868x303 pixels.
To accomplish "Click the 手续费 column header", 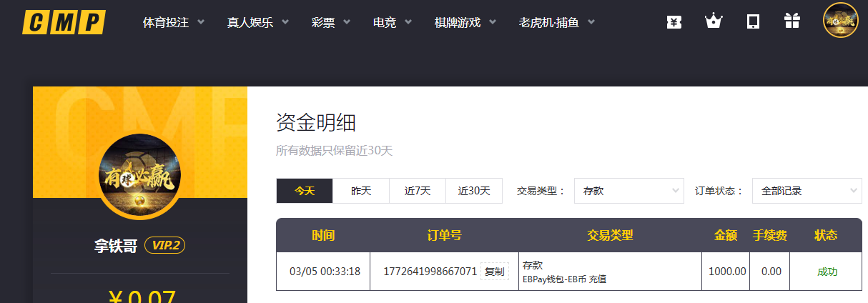I will (x=770, y=235).
